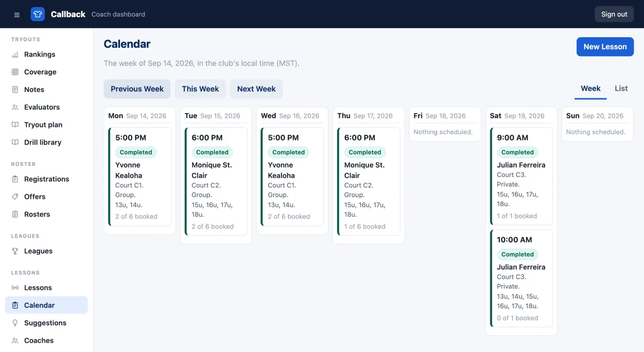Click the Calendar page heading
Screen dimensions: 644x352
[x=127, y=44]
